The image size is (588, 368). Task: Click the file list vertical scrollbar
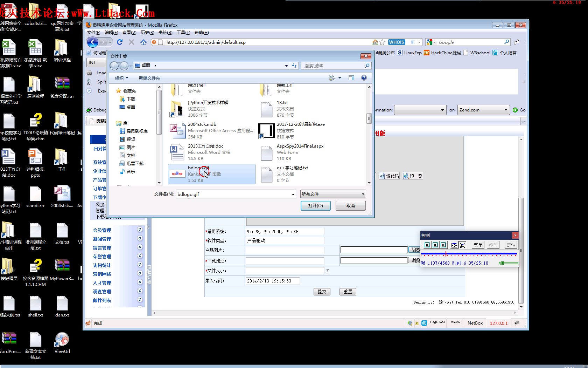pyautogui.click(x=369, y=134)
